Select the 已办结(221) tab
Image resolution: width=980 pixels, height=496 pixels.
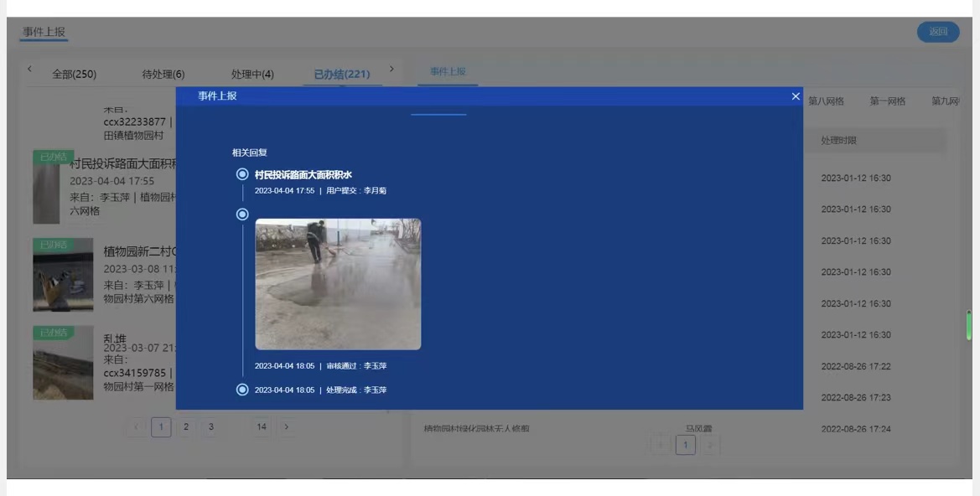point(341,74)
